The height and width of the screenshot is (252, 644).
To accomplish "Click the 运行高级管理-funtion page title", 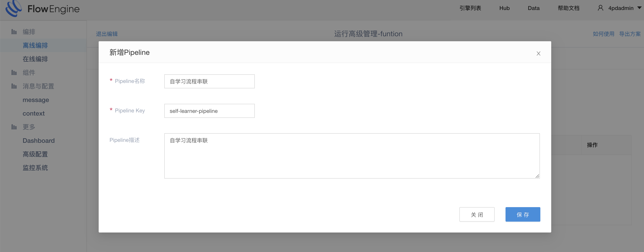I will 368,34.
